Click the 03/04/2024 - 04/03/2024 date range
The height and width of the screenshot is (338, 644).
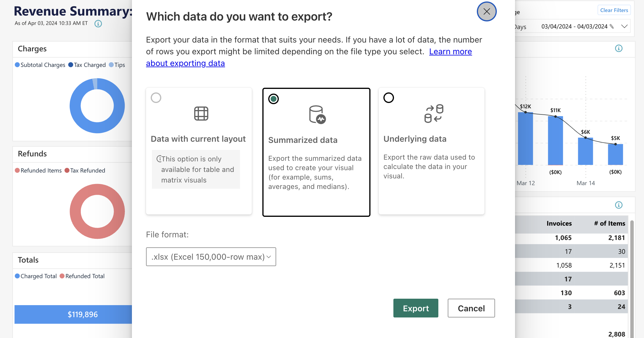click(x=574, y=26)
